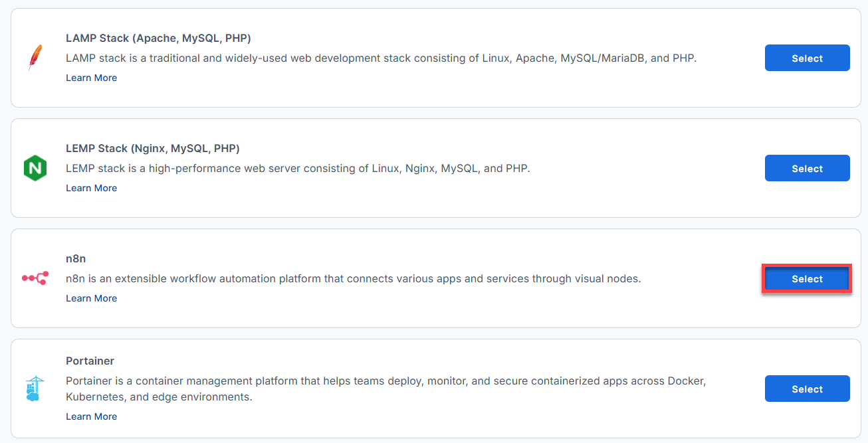The height and width of the screenshot is (443, 868).
Task: Click the 'Portainer' card title
Action: [90, 361]
